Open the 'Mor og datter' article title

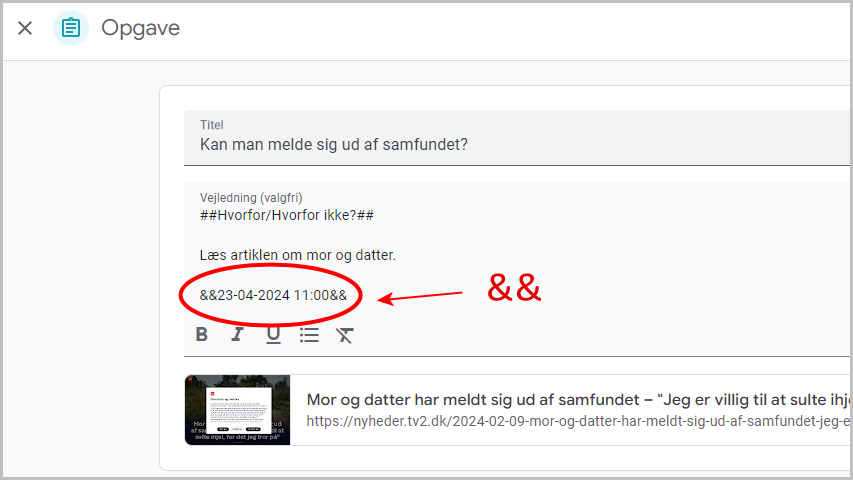(x=578, y=400)
